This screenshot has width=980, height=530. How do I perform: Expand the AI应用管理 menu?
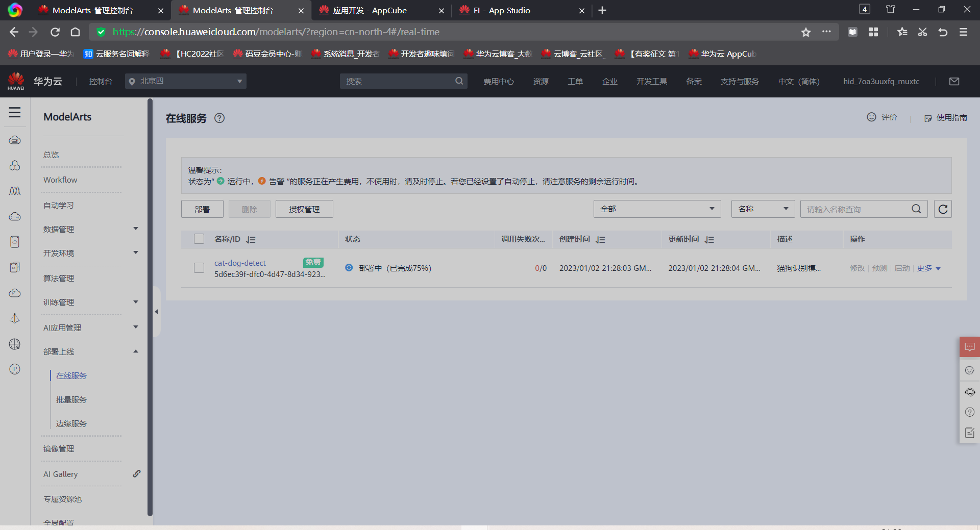(136, 327)
